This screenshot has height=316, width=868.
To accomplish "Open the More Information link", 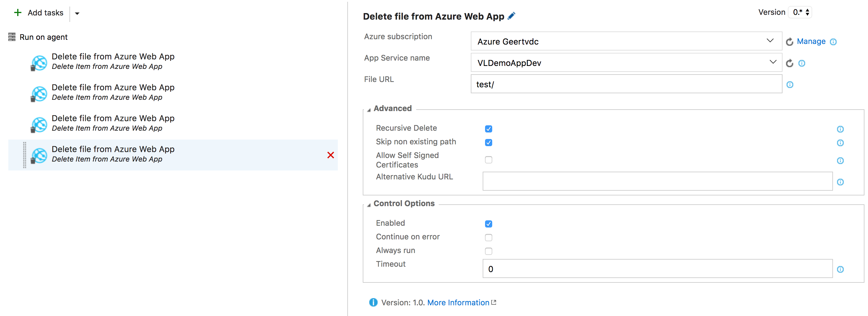I will 458,303.
